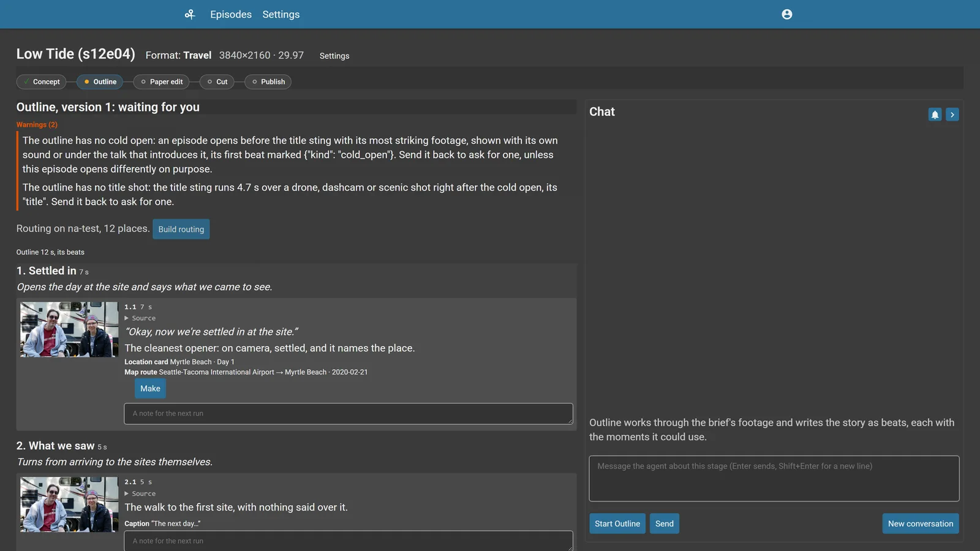980x551 pixels.
Task: Focus the note field for moment 1.1
Action: click(349, 414)
